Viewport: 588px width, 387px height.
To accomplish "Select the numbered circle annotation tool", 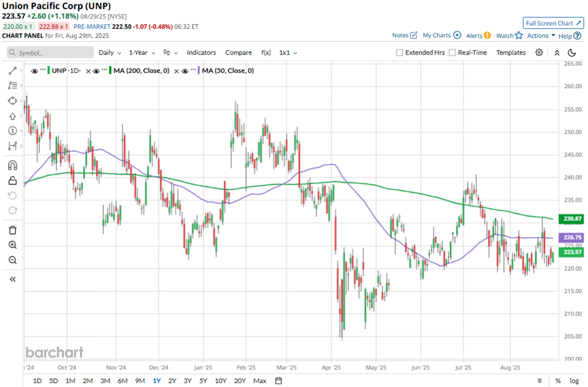I will tap(13, 131).
